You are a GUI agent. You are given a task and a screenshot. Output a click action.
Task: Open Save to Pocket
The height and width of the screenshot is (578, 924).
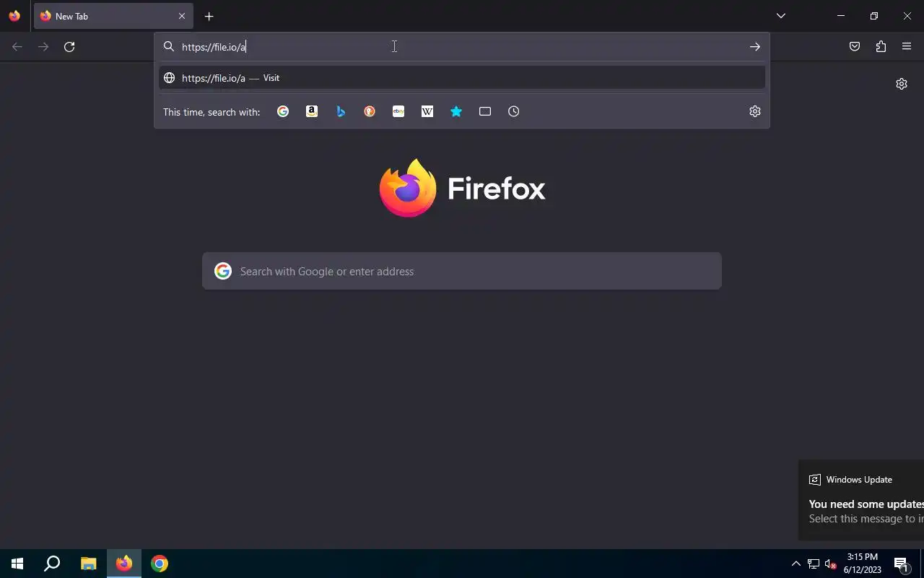click(x=855, y=47)
